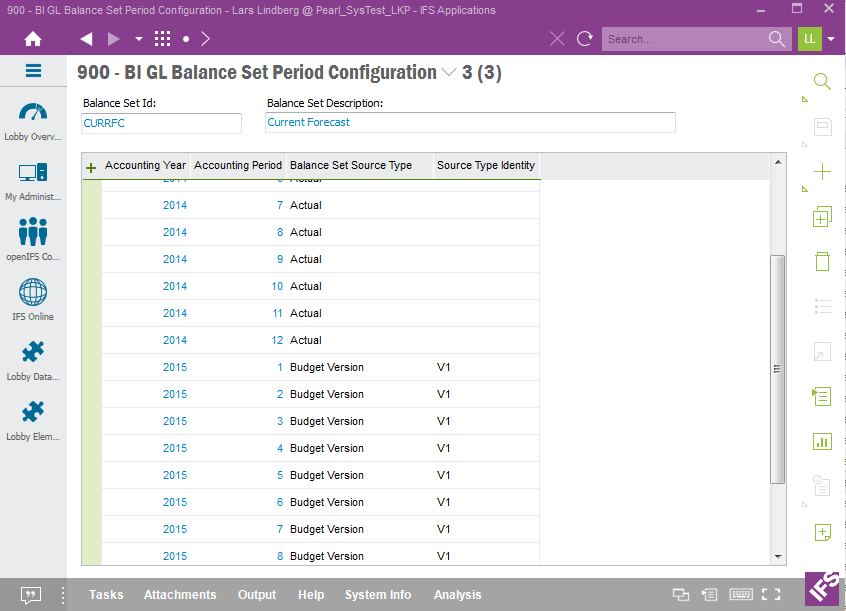Screen dimensions: 846x611
Task: Open the grid navigator icon in toolbar
Action: tap(162, 39)
